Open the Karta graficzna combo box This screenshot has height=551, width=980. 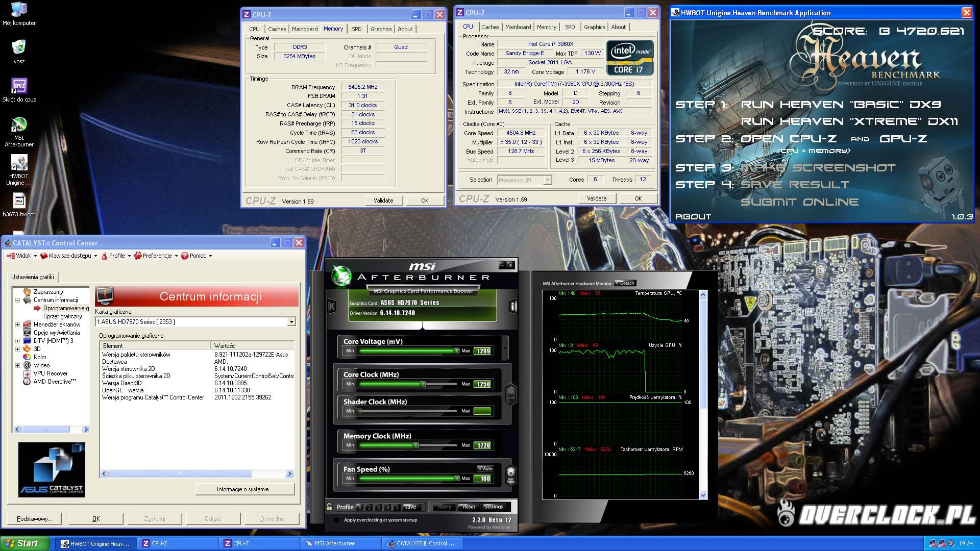pos(195,322)
